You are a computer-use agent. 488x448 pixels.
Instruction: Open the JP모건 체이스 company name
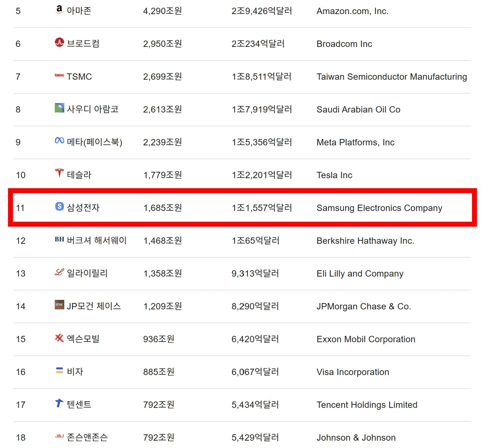[94, 306]
